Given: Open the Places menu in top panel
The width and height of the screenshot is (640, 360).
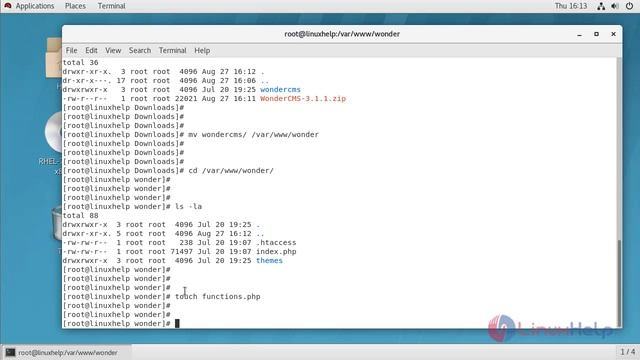Looking at the screenshot, I should 75,6.
